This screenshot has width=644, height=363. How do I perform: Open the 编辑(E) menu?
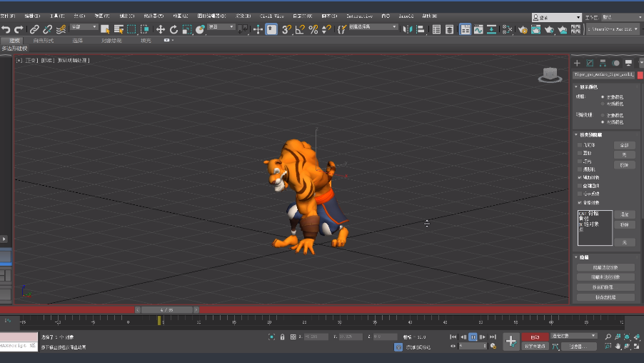tap(32, 16)
